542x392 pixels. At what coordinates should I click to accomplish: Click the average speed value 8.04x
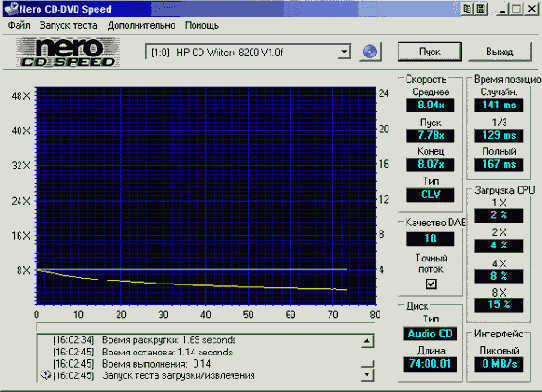430,105
